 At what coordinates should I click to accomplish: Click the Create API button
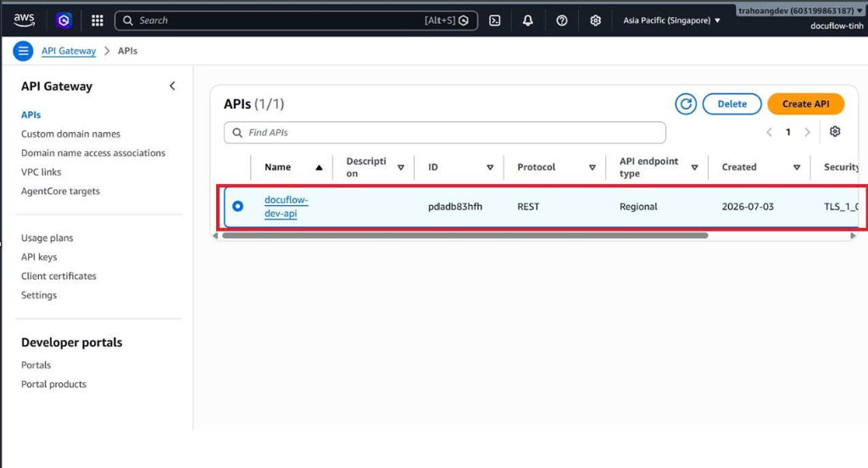805,103
